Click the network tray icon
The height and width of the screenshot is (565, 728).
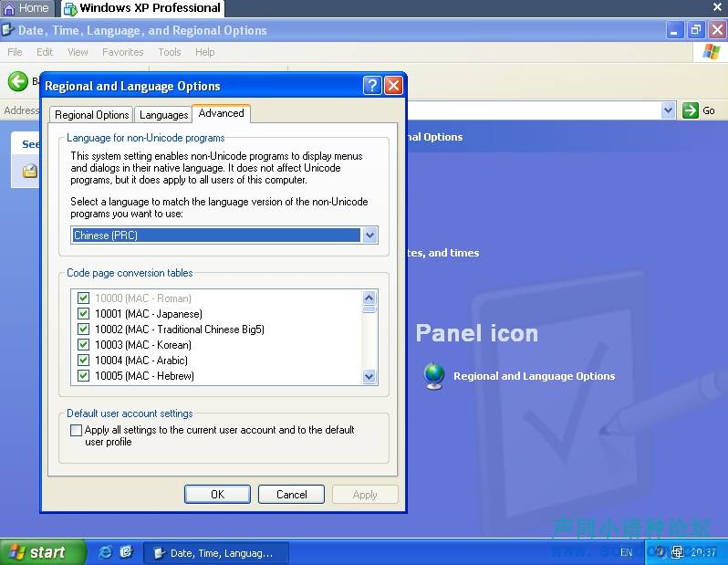[678, 552]
